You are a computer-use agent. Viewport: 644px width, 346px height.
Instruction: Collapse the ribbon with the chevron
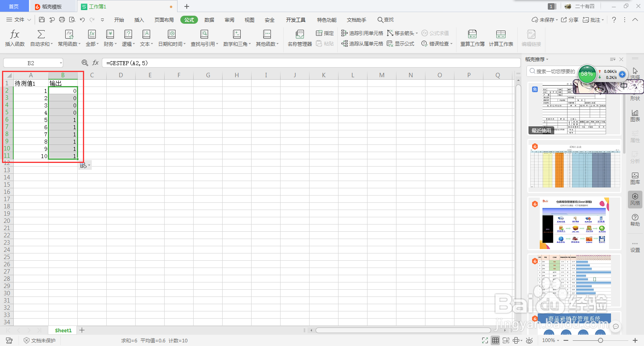point(635,20)
